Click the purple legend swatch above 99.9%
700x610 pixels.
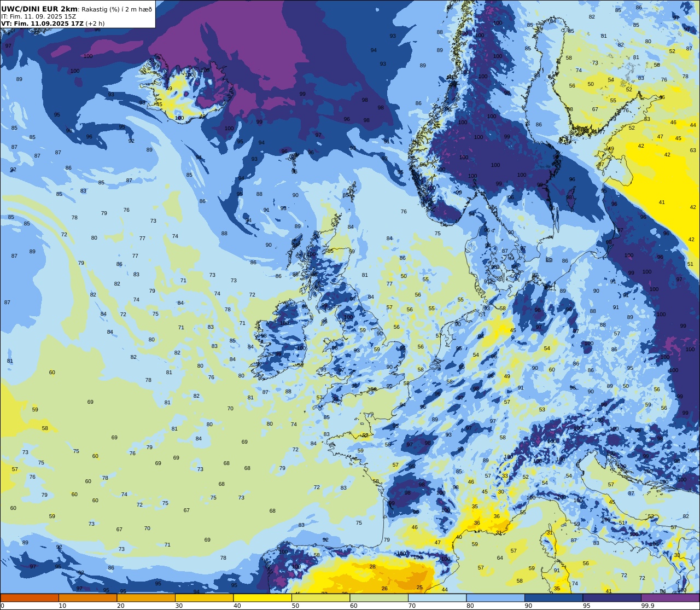[x=670, y=598]
